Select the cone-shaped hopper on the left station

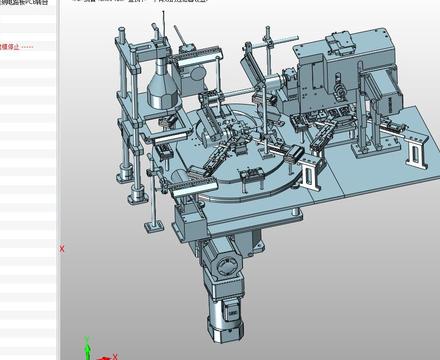(x=163, y=86)
